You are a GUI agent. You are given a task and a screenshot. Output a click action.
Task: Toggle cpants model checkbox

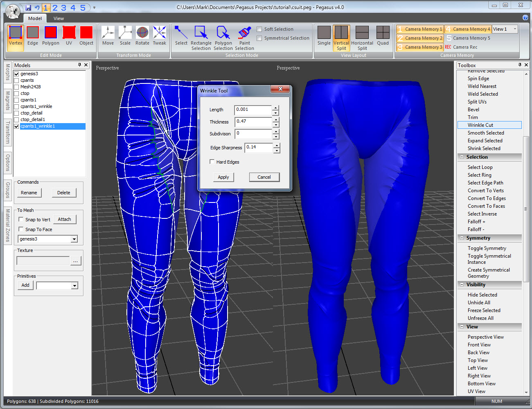tap(16, 80)
